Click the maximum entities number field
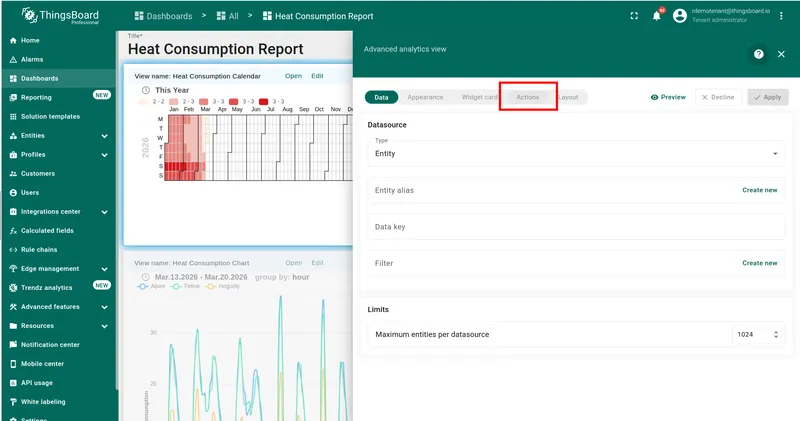This screenshot has width=800, height=421. click(x=752, y=334)
